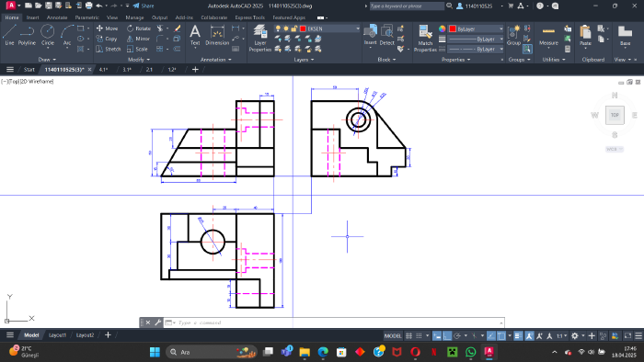Expand the Modify panel
The image size is (644, 362).
pos(139,60)
